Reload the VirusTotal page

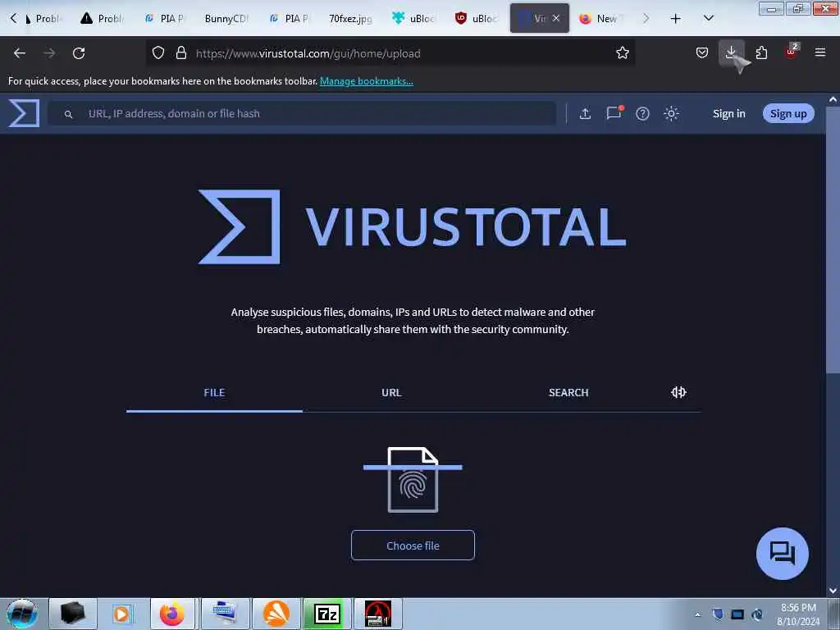click(79, 53)
